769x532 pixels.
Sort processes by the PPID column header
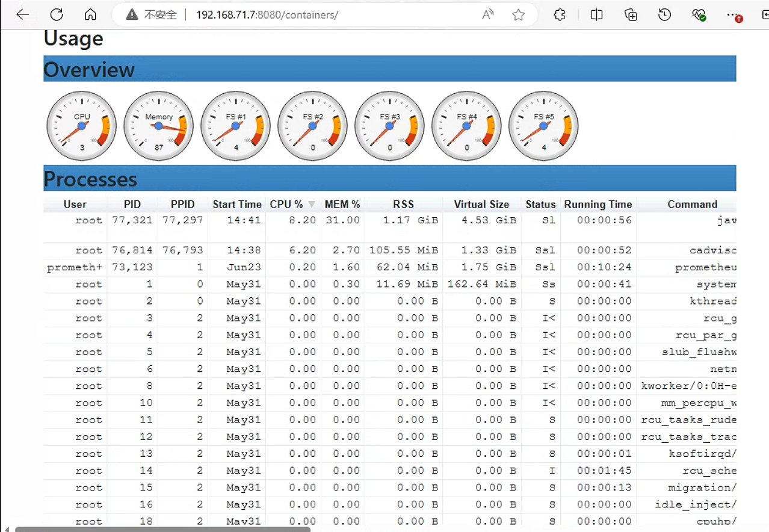tap(183, 204)
